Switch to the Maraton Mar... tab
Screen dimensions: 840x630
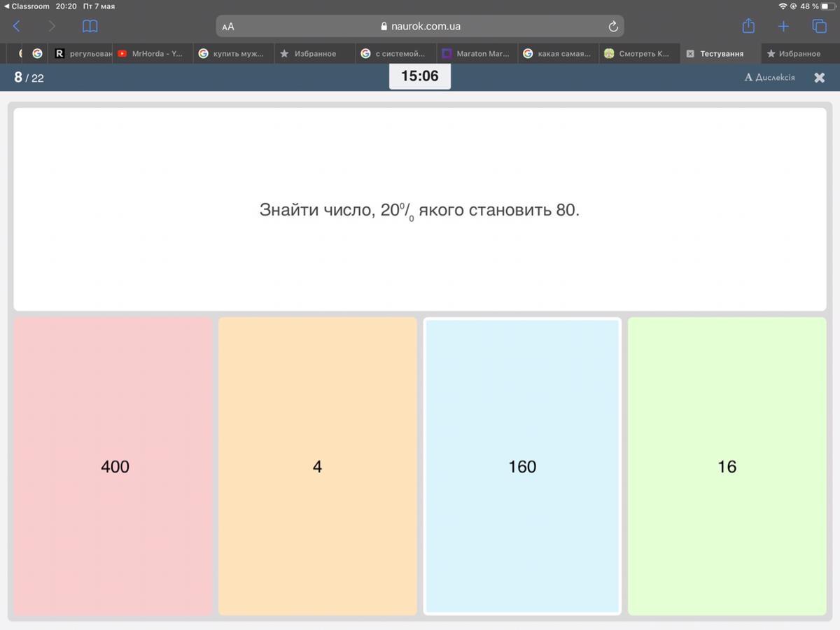tap(477, 54)
